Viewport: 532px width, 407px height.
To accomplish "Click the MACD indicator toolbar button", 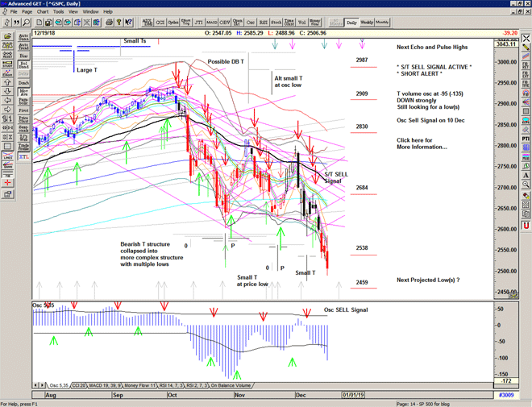I will coord(213,23).
